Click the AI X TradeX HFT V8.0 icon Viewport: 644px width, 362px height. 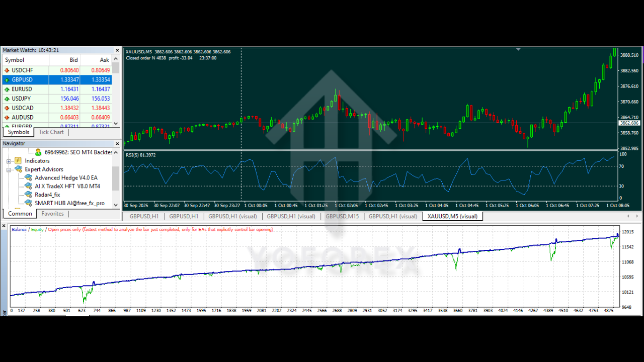click(x=29, y=186)
